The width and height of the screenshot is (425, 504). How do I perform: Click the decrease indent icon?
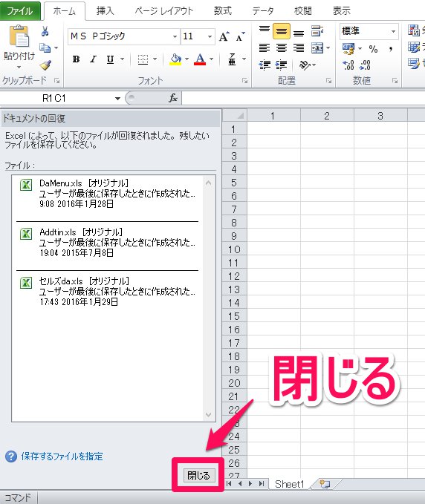coord(265,65)
